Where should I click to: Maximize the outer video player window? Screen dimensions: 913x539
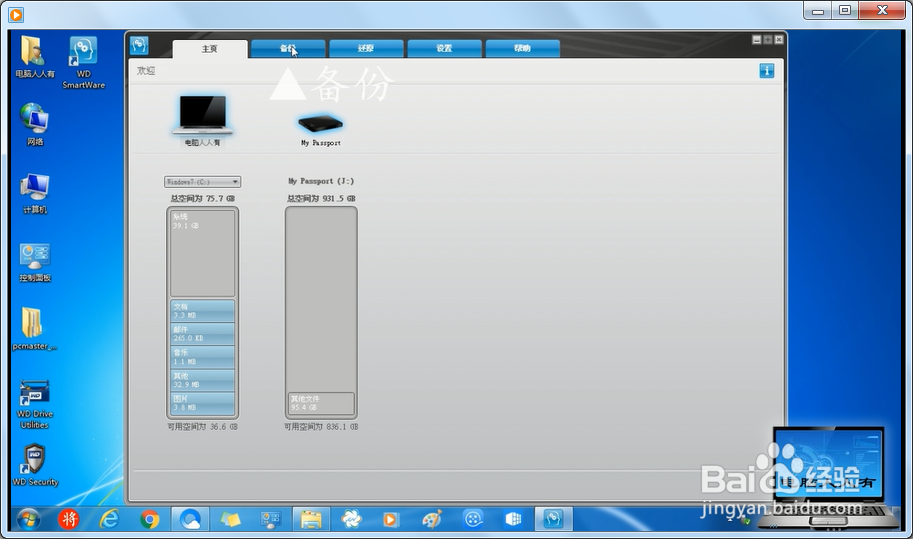845,10
